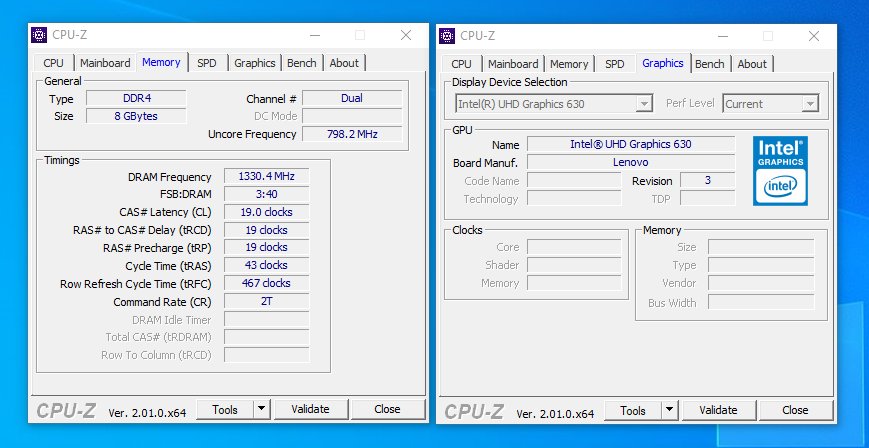Expand Tools dropdown arrow in Graphics window

coord(670,411)
